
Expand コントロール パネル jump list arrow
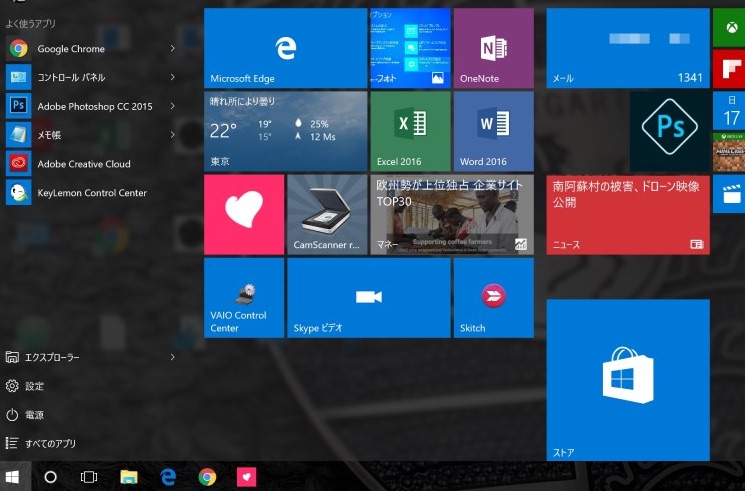pyautogui.click(x=173, y=77)
